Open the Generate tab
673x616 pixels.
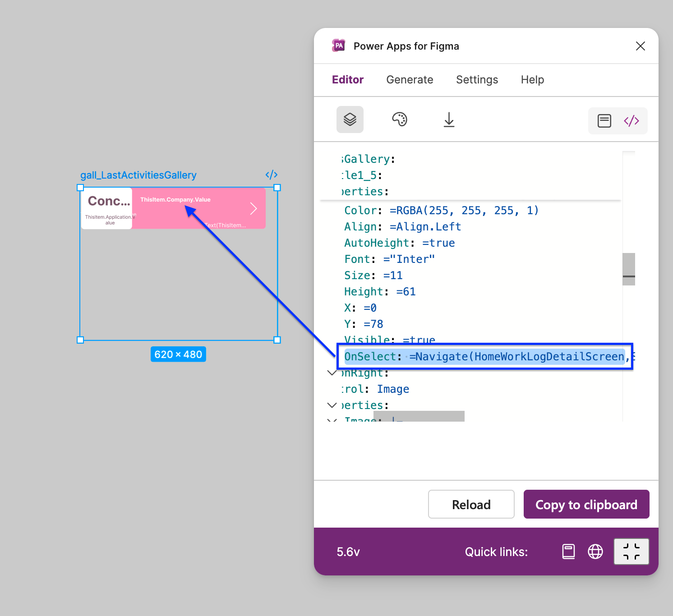(x=410, y=80)
